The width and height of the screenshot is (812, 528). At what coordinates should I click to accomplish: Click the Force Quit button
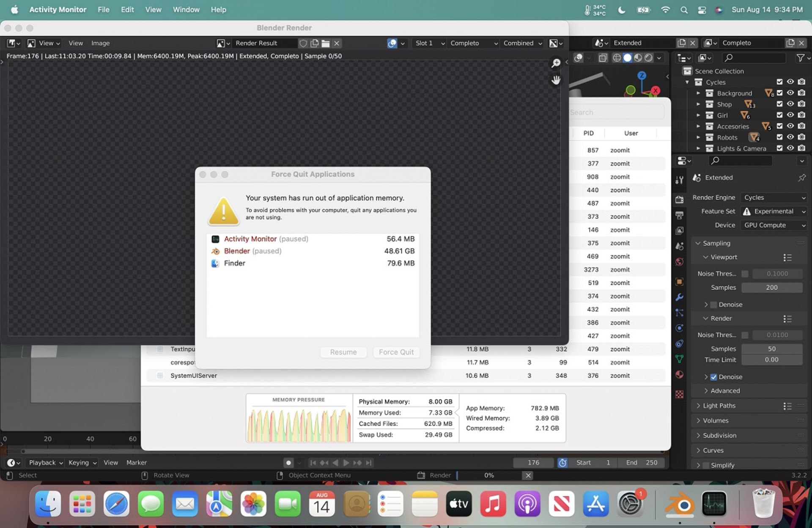396,352
